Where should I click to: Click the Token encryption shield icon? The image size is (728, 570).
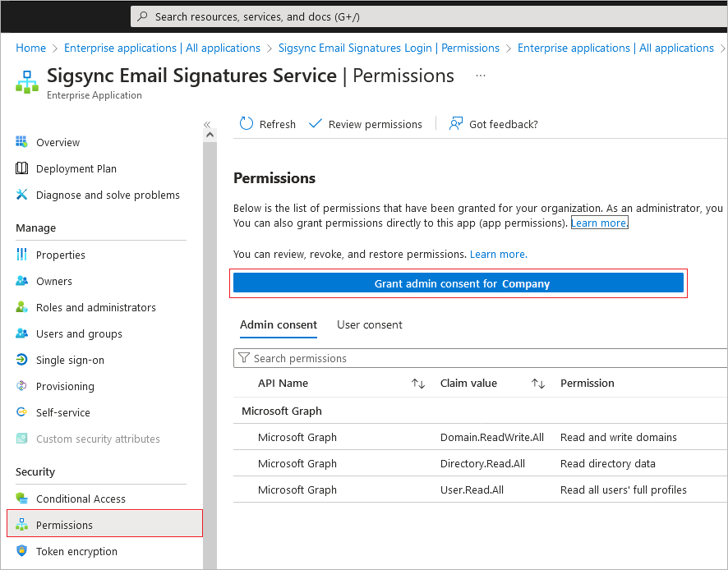point(22,551)
